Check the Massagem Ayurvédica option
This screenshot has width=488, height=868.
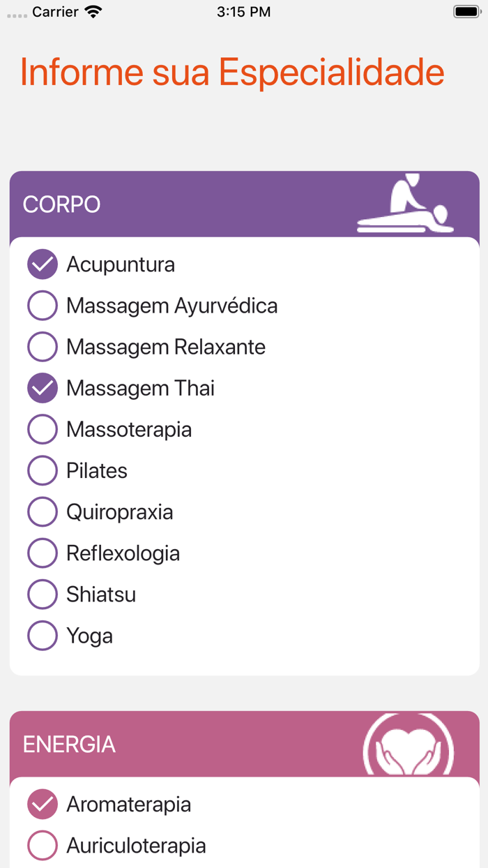43,306
